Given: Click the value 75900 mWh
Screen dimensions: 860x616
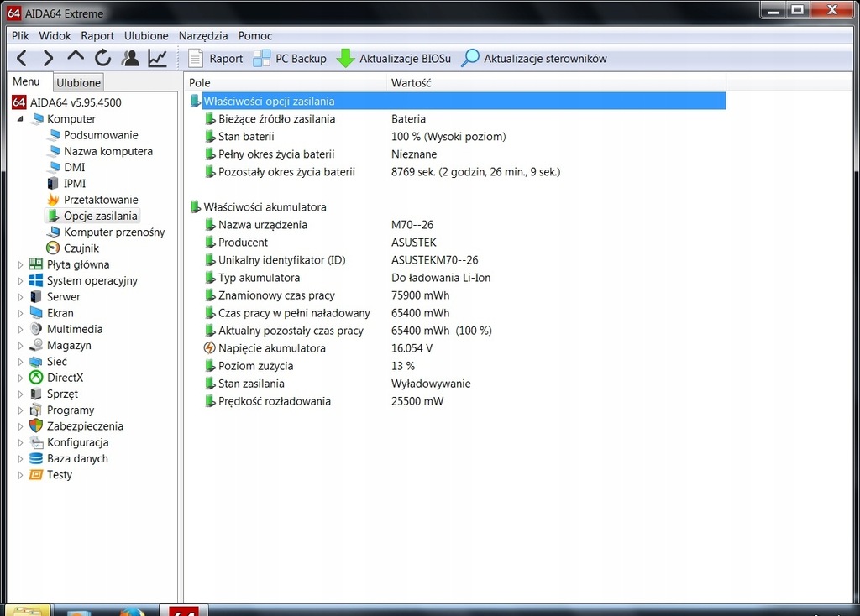Looking at the screenshot, I should 420,295.
